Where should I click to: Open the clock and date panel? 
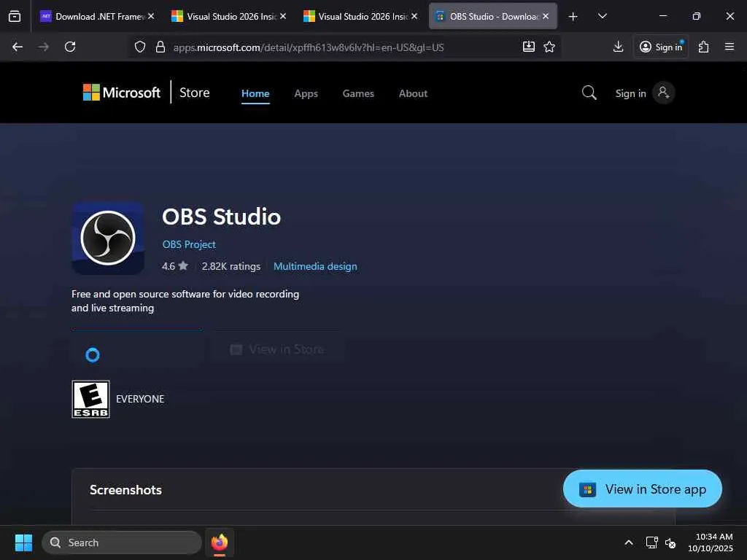pyautogui.click(x=711, y=542)
